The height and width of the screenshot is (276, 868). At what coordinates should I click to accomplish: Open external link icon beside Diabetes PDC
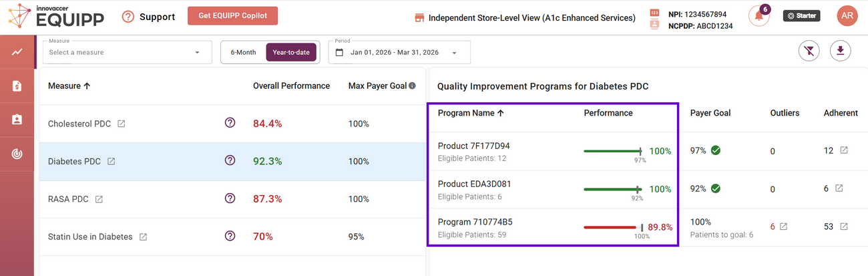(112, 161)
